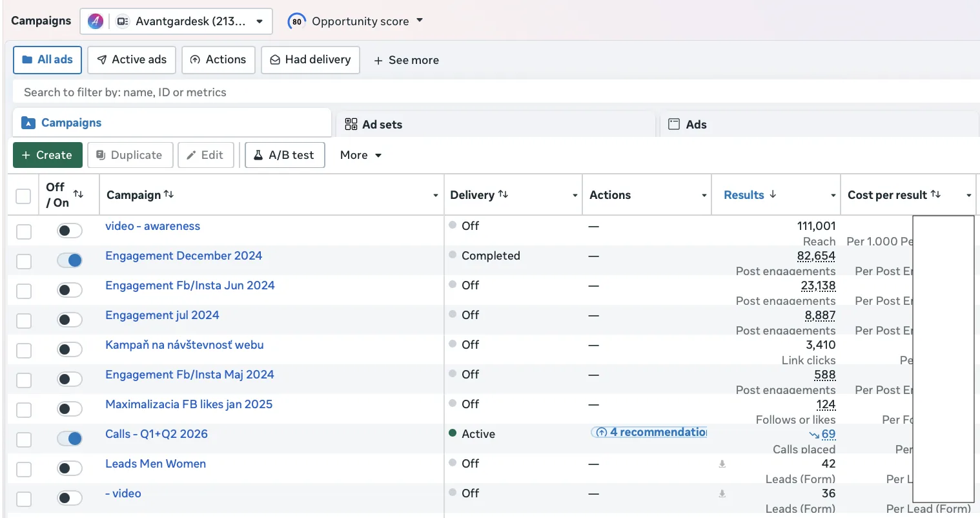Open Actions column options caret
Screen dimensions: 980x518
pyautogui.click(x=704, y=195)
